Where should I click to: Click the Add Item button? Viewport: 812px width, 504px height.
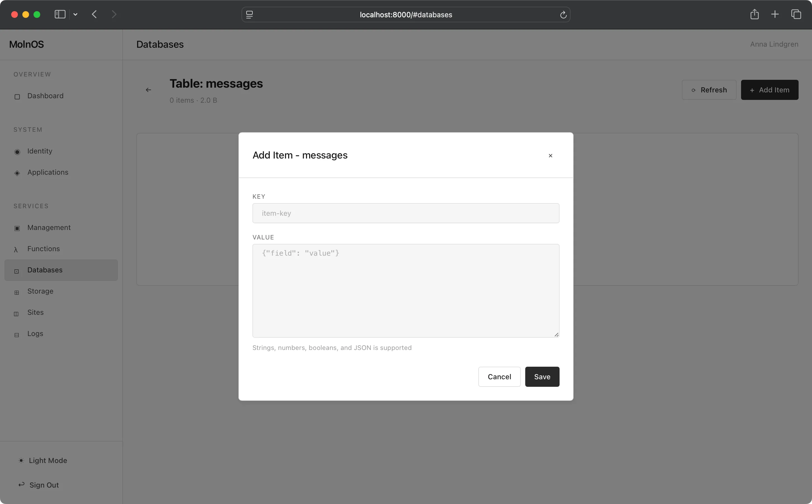770,90
